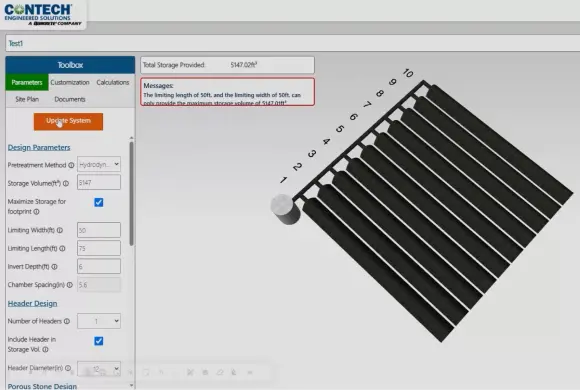Uncheck Maximize Storage for footprint checkbox
The height and width of the screenshot is (390, 580).
click(99, 202)
